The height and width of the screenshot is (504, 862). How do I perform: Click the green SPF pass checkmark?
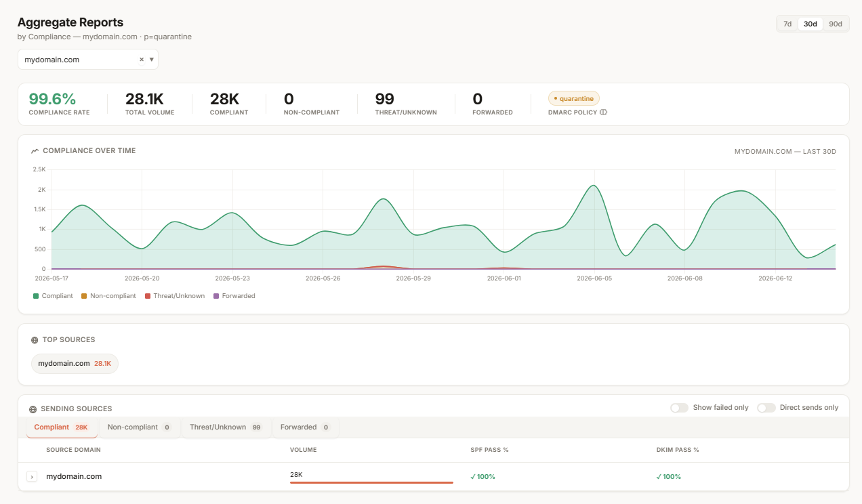pos(473,477)
